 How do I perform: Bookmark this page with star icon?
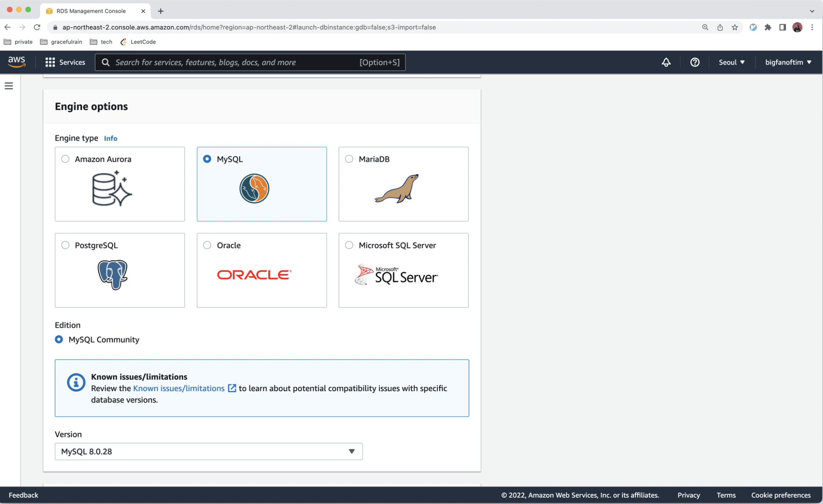pyautogui.click(x=735, y=27)
